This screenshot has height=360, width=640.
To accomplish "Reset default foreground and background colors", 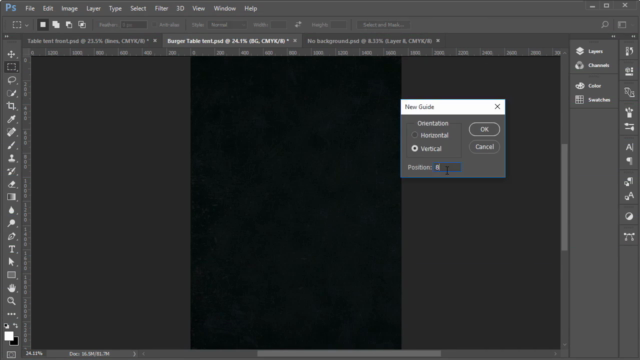I will pos(6,326).
